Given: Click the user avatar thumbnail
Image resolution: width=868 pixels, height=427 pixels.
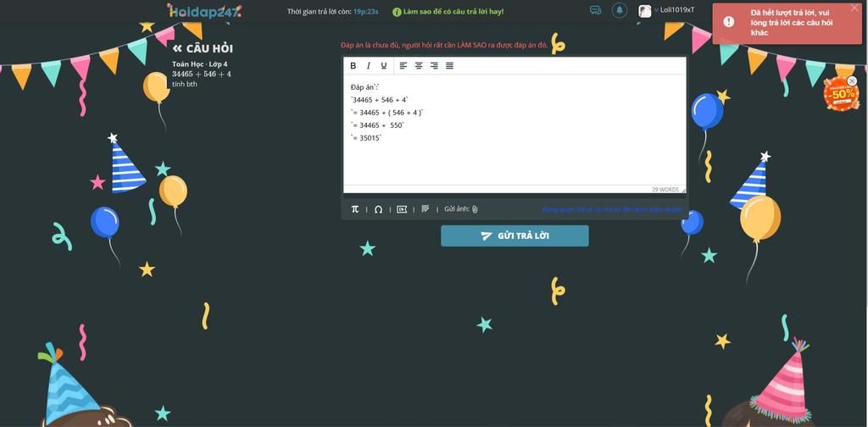Looking at the screenshot, I should point(645,11).
